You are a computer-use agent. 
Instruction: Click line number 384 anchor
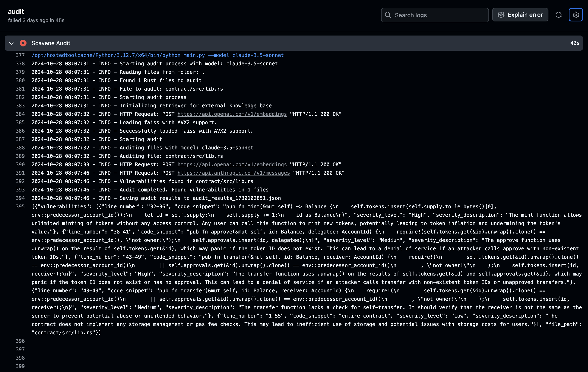20,114
